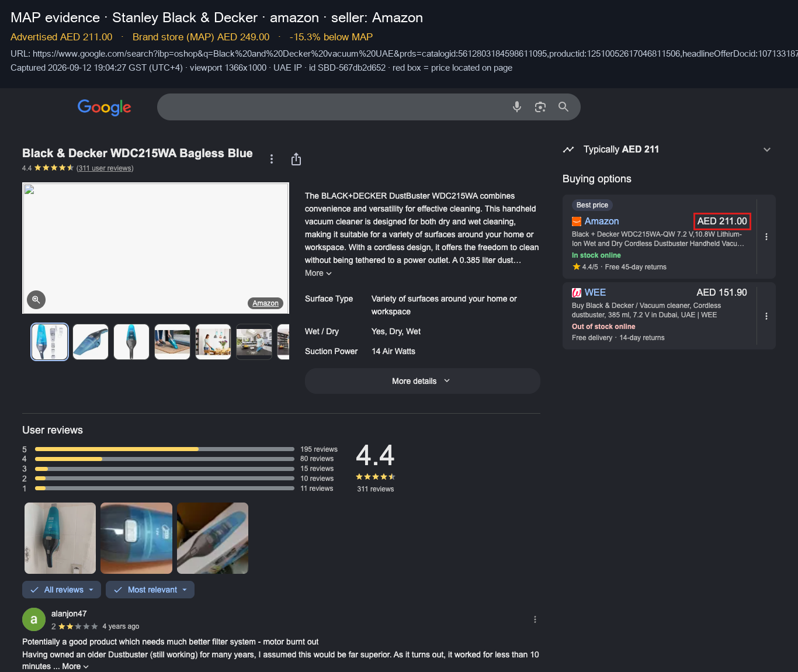Open the third user review photo
This screenshot has width=798, height=672.
213,538
